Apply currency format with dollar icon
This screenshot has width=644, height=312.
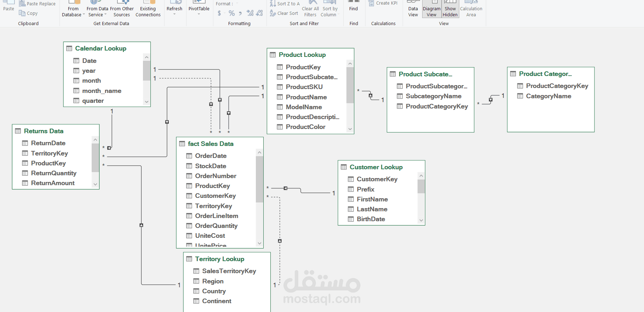219,13
